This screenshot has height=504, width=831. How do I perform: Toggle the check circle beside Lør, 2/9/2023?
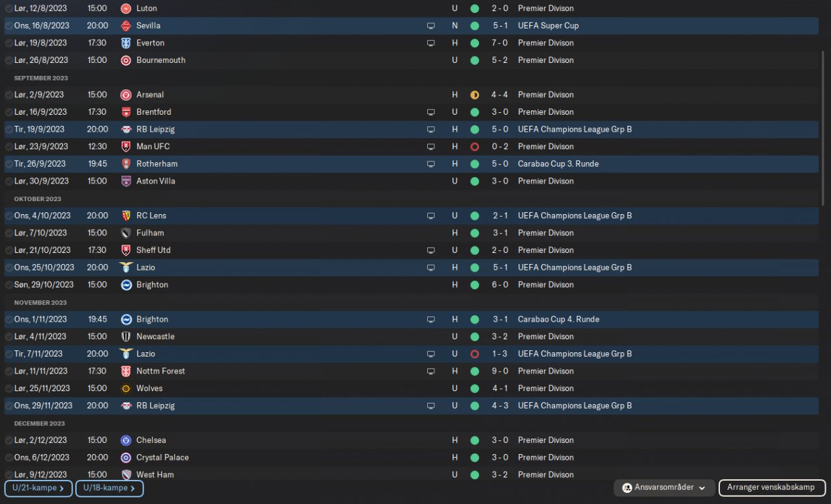coord(9,95)
